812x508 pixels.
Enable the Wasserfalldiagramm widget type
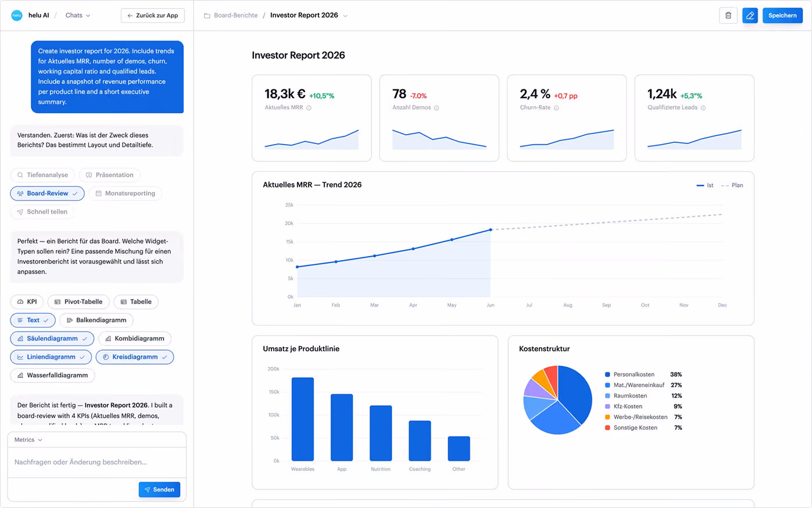pos(52,376)
